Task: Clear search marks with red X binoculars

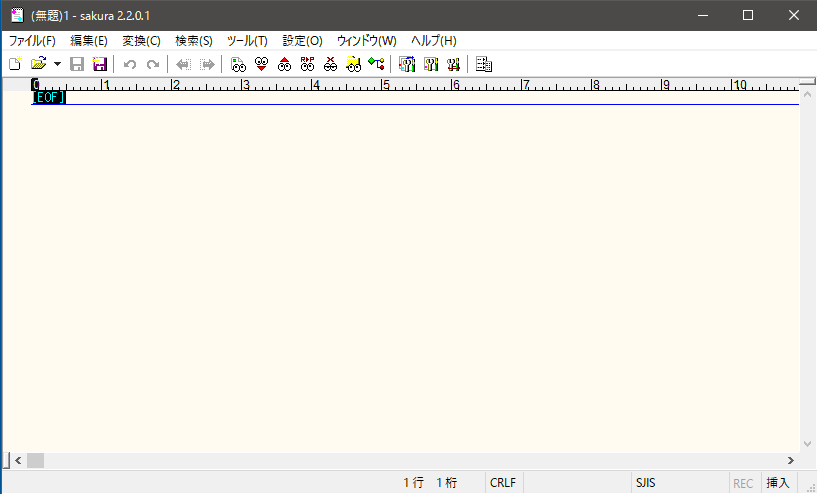Action: pos(330,64)
